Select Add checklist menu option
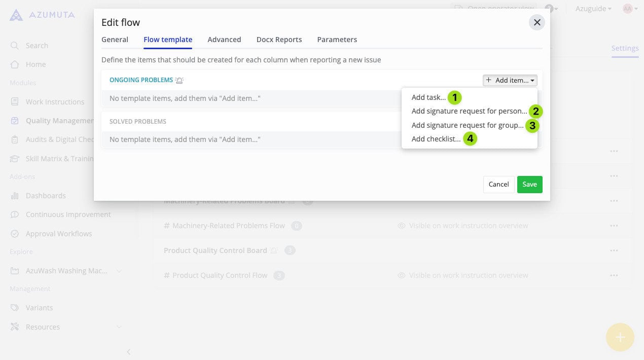The height and width of the screenshot is (360, 644). pos(436,139)
